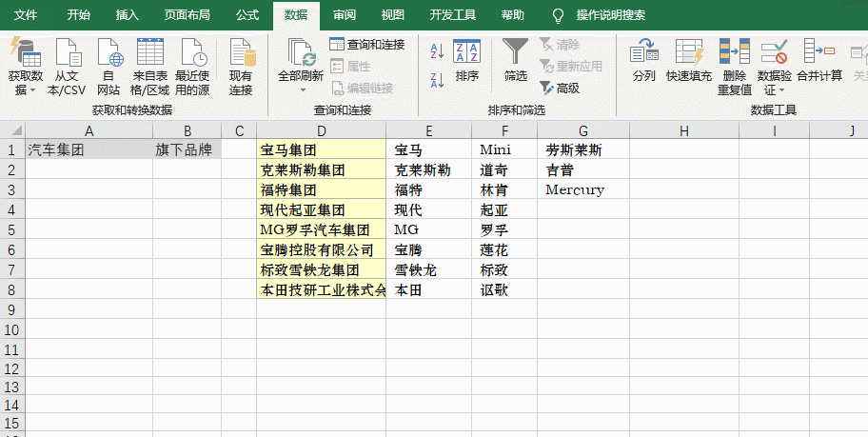The image size is (868, 437).
Task: Open 查询和连接 pane button
Action: 367,45
